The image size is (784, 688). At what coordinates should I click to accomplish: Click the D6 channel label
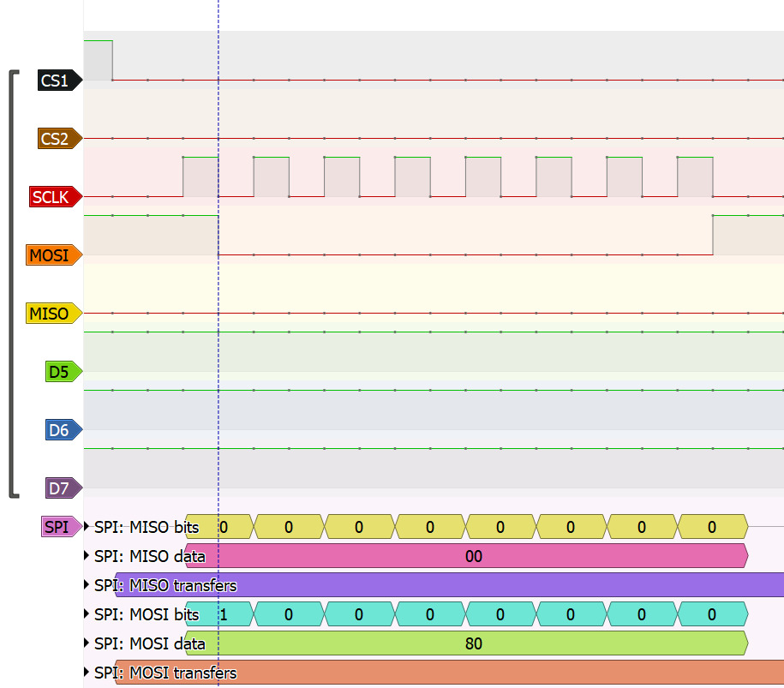pyautogui.click(x=63, y=430)
